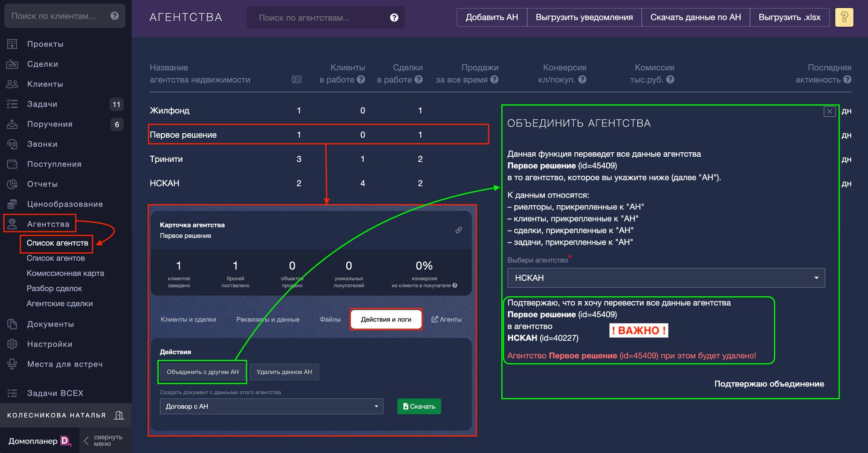Click help icon next to Последняя активность
This screenshot has height=453, width=868.
point(847,79)
